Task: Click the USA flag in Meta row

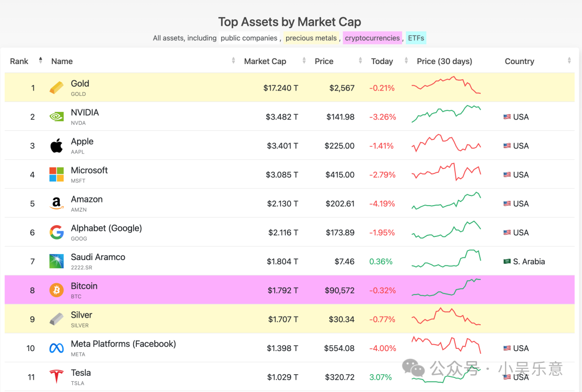Action: [507, 348]
